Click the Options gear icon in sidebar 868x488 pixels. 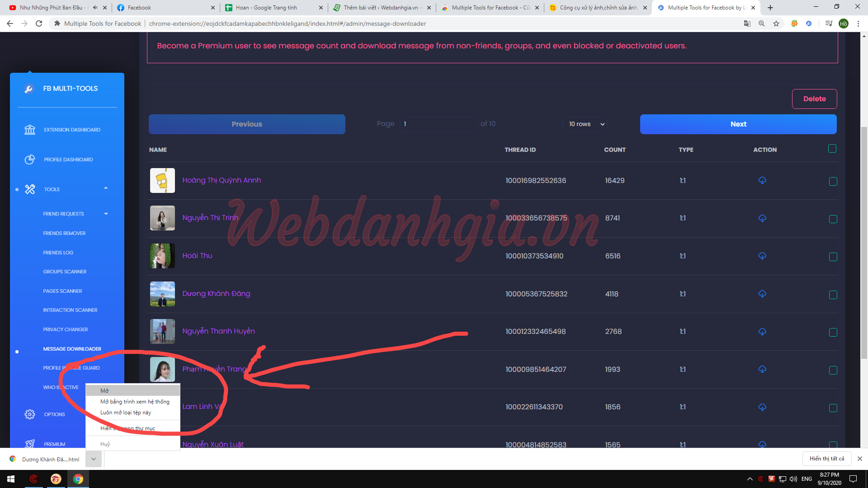pos(30,414)
